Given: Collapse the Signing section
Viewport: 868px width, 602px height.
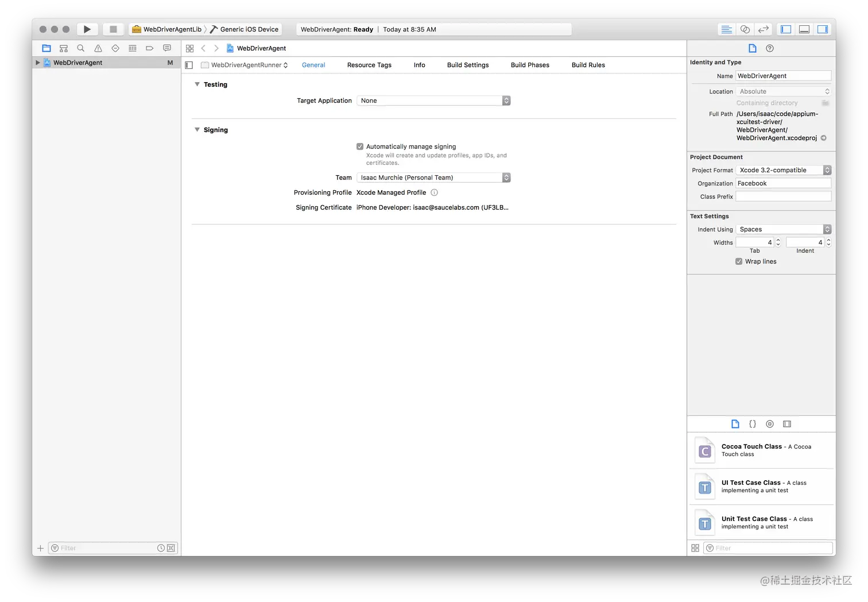Looking at the screenshot, I should 197,130.
